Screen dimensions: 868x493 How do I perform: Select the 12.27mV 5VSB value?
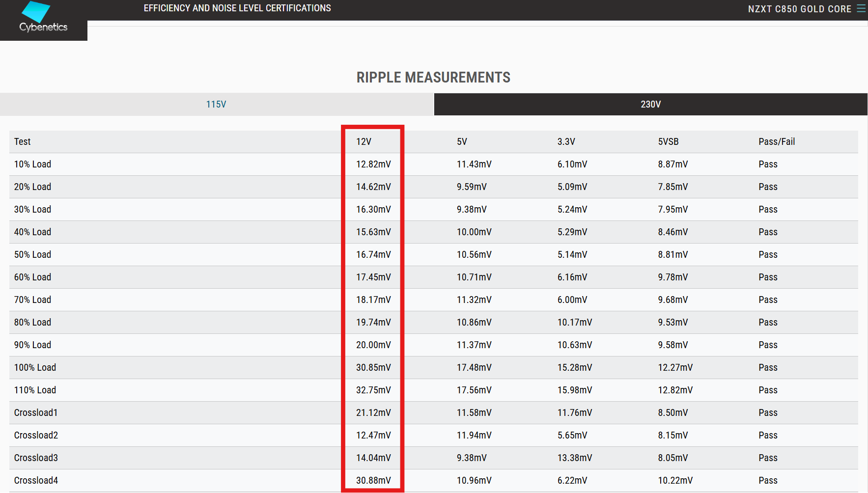point(675,367)
